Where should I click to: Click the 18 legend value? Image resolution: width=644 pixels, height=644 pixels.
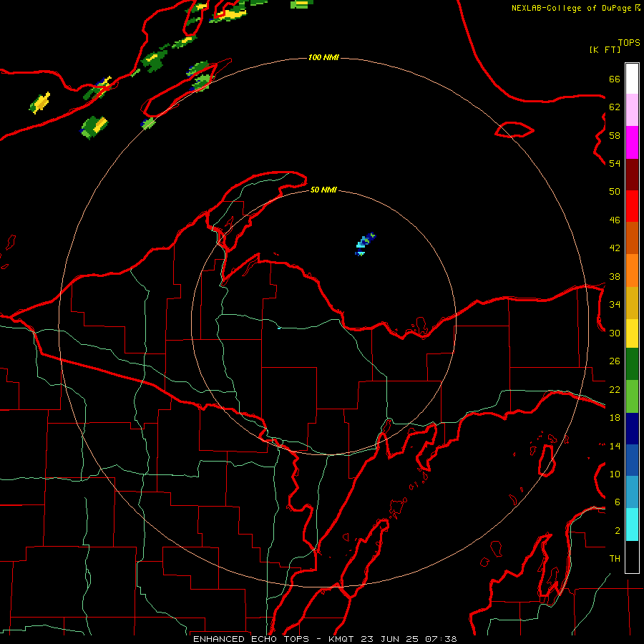tap(615, 418)
